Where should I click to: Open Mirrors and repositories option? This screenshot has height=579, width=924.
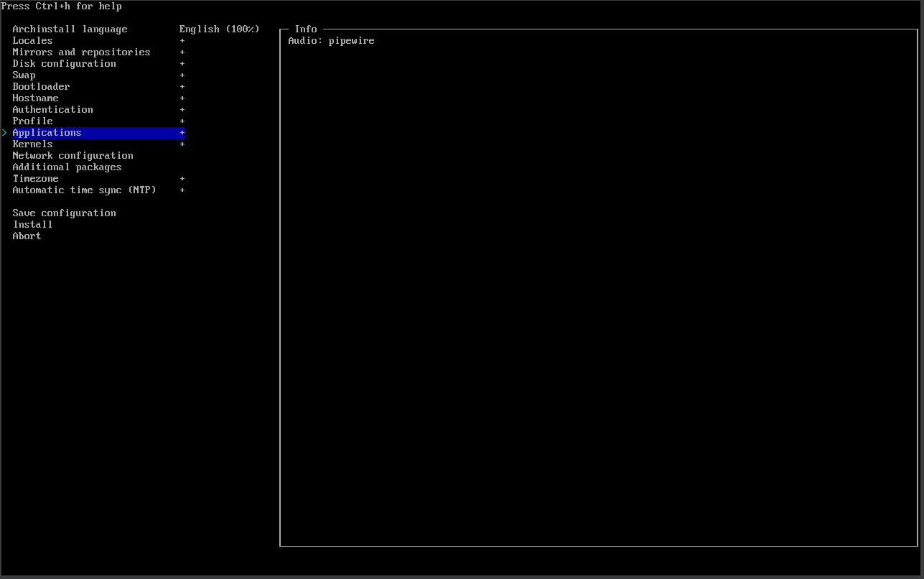pyautogui.click(x=81, y=52)
